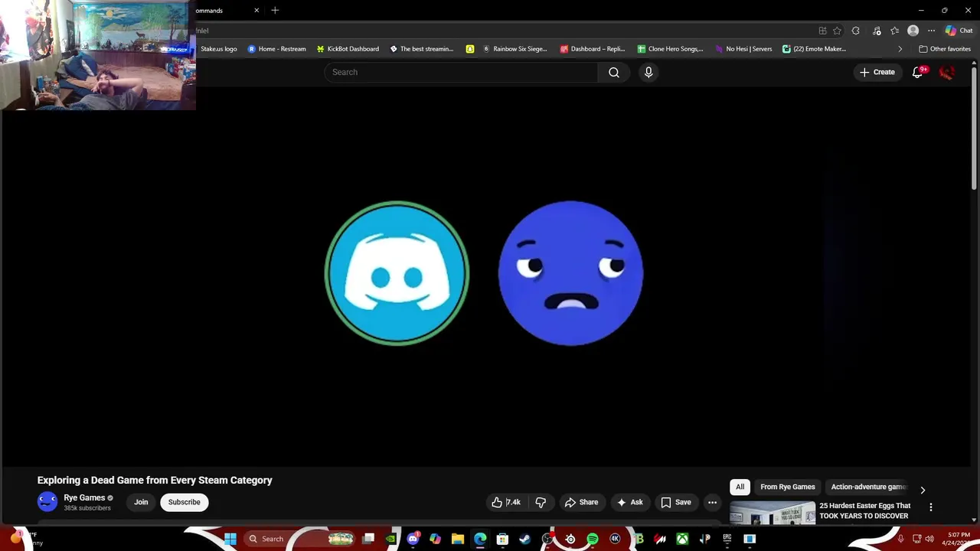
Task: Open the Rye Games channel avatar
Action: coord(47,502)
